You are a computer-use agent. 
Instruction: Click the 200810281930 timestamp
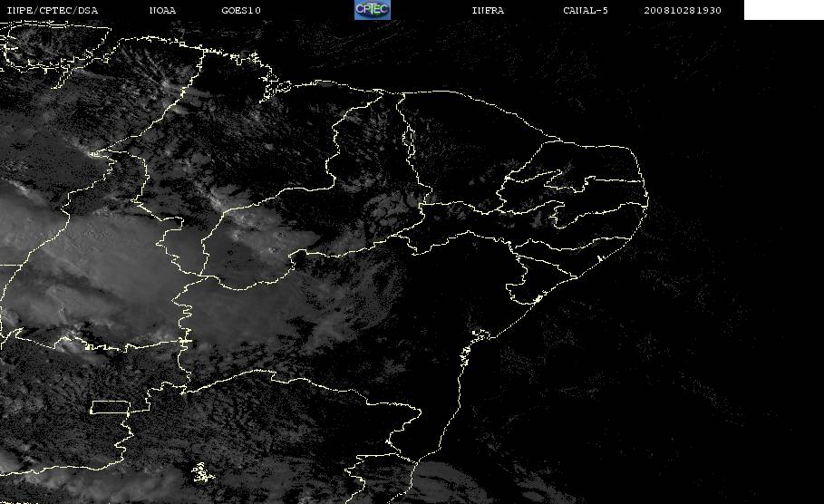pyautogui.click(x=683, y=11)
